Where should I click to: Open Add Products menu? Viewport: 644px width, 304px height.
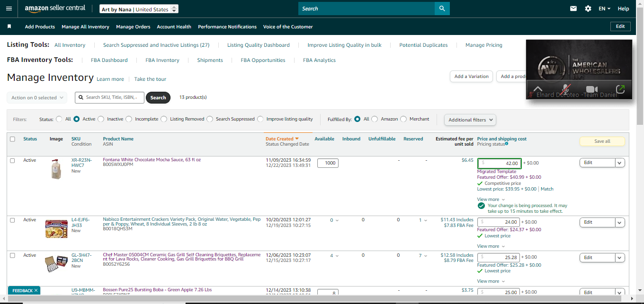[x=40, y=26]
